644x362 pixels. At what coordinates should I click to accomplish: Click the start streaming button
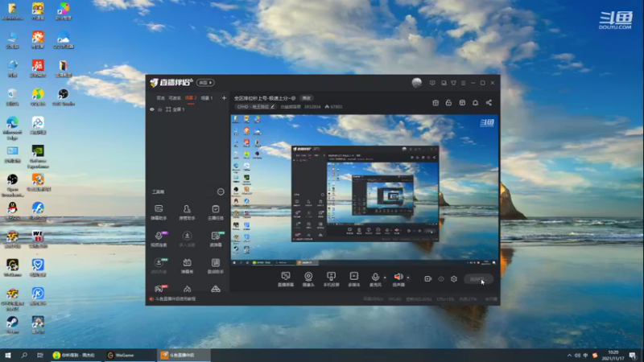(x=478, y=279)
